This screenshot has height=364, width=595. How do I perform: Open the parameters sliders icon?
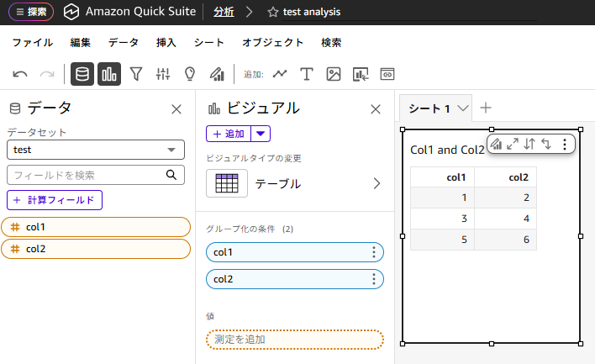(x=163, y=74)
